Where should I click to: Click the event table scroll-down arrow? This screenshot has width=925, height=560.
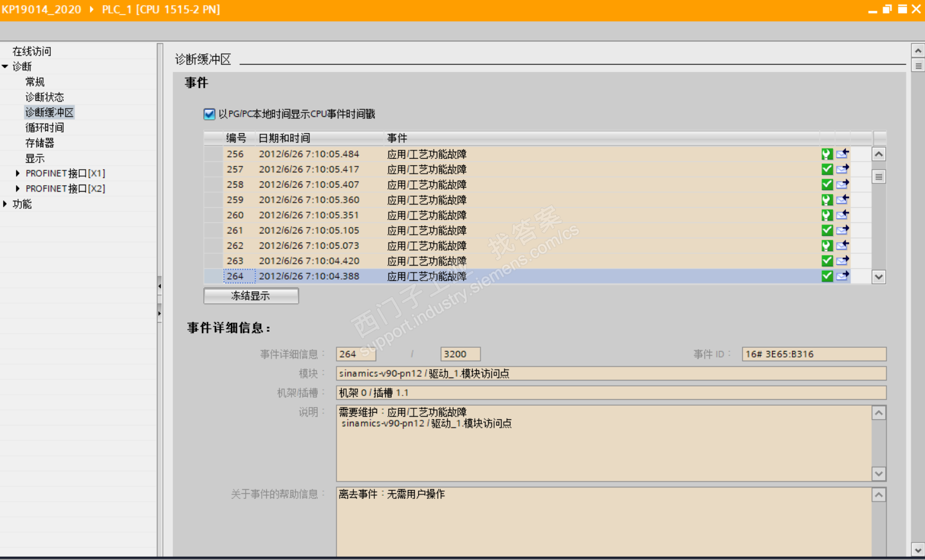(x=879, y=276)
